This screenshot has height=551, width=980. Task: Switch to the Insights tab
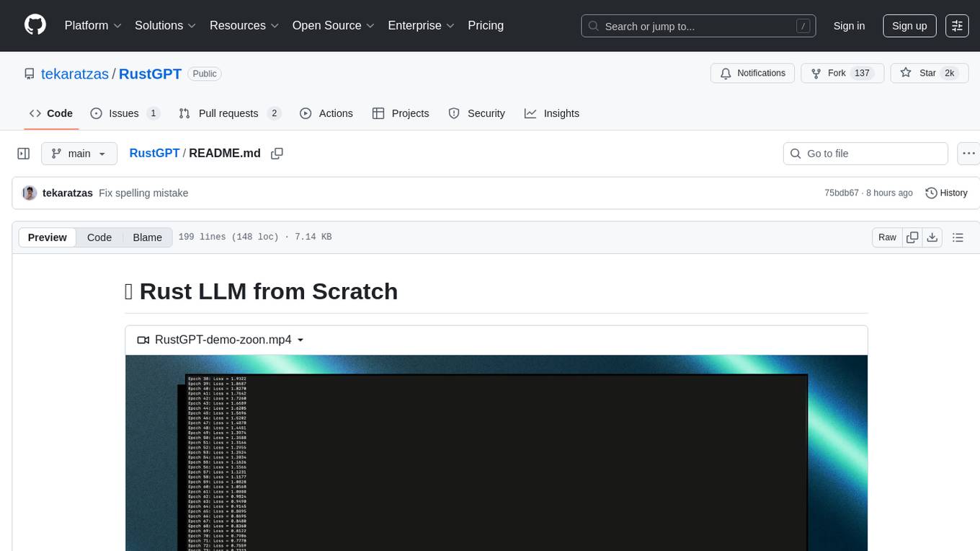pyautogui.click(x=552, y=113)
